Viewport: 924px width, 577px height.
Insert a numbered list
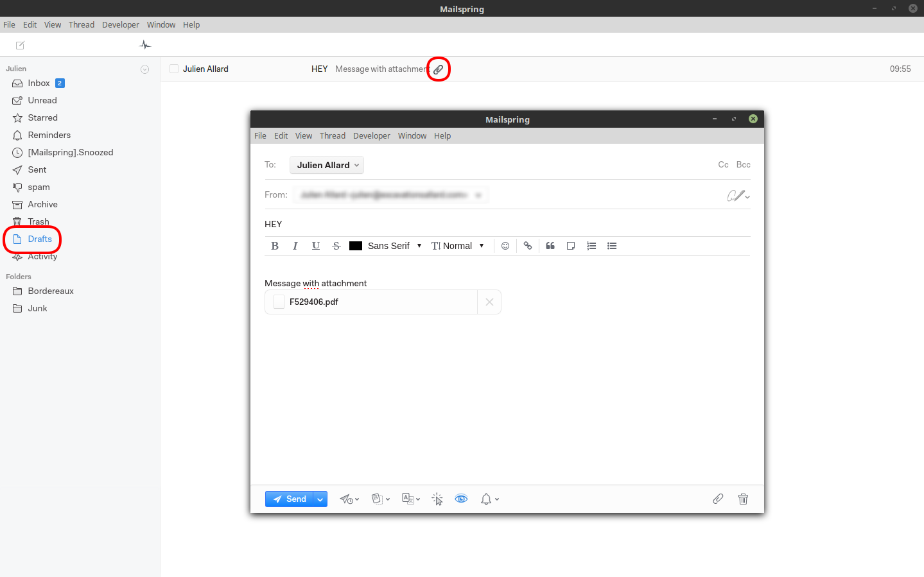pos(591,246)
